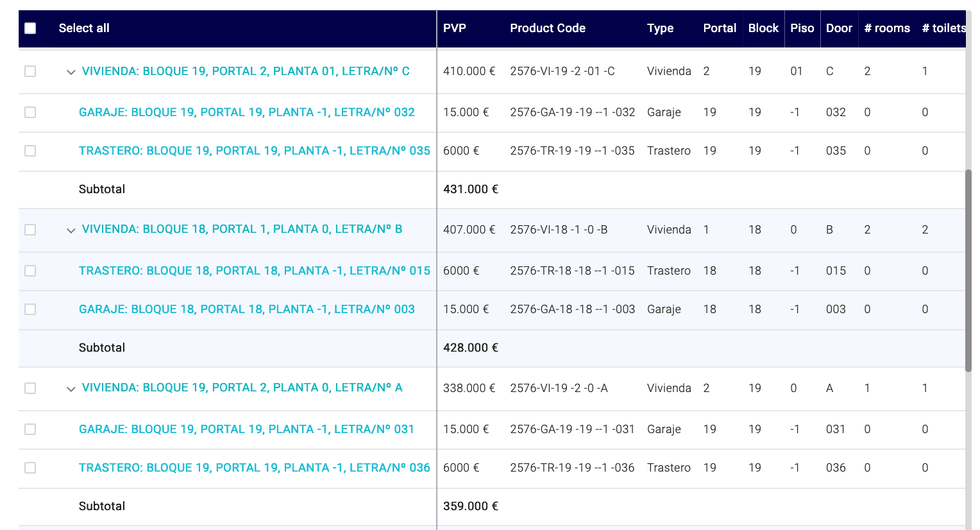Open TRASTERO Bloque 18 Letra/Nº 015 link

[255, 271]
